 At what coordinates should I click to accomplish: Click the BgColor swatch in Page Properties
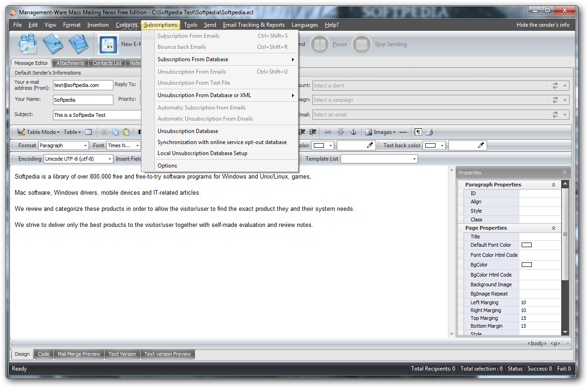tap(526, 265)
